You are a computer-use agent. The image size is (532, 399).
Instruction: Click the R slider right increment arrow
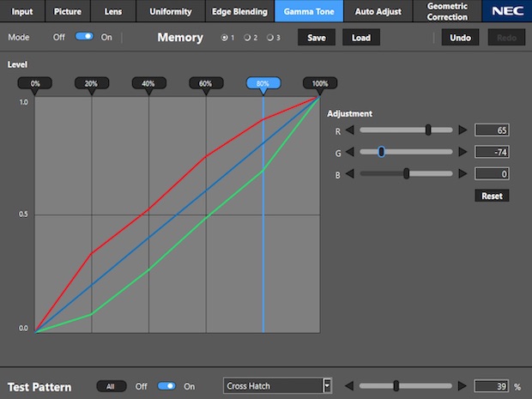[463, 130]
